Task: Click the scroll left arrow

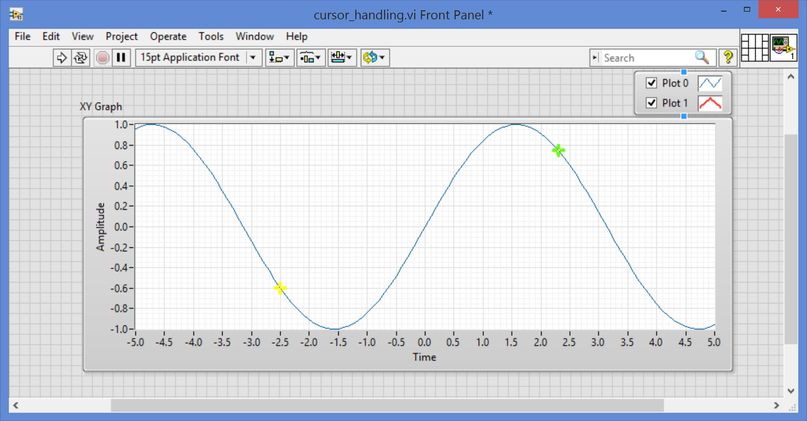Action: point(15,406)
